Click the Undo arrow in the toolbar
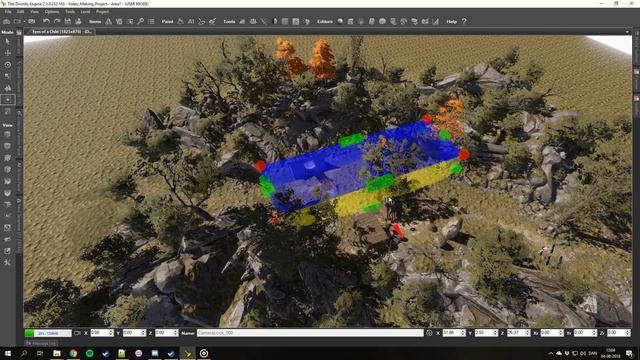 [x=47, y=21]
